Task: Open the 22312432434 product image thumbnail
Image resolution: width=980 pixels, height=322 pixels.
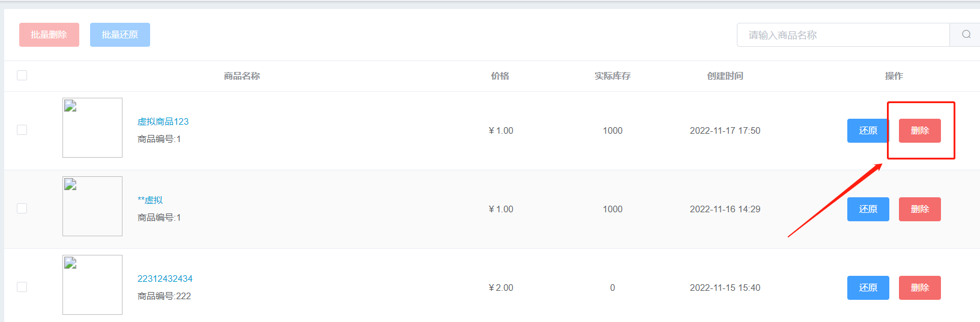Action: point(92,285)
